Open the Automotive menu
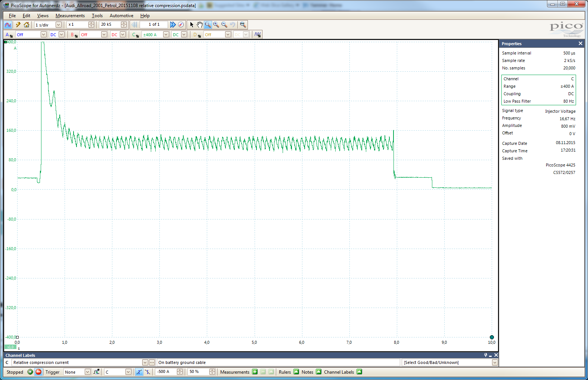 (x=121, y=16)
